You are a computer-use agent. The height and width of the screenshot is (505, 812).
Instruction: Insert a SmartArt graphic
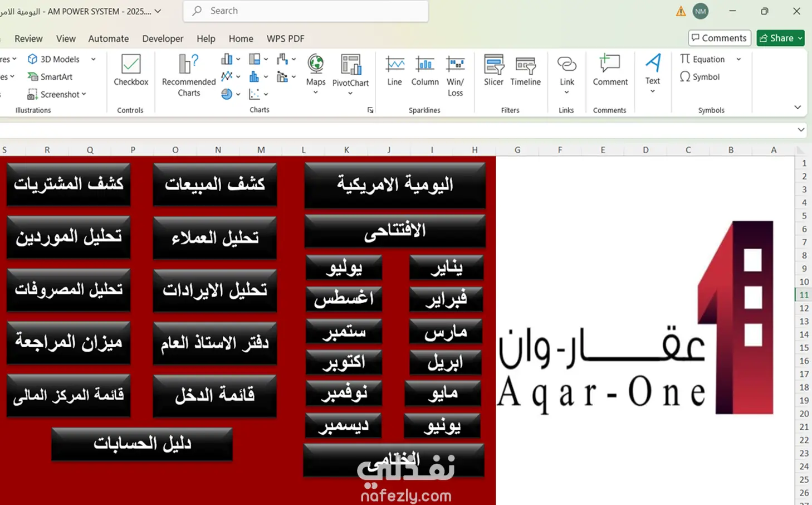pos(50,77)
